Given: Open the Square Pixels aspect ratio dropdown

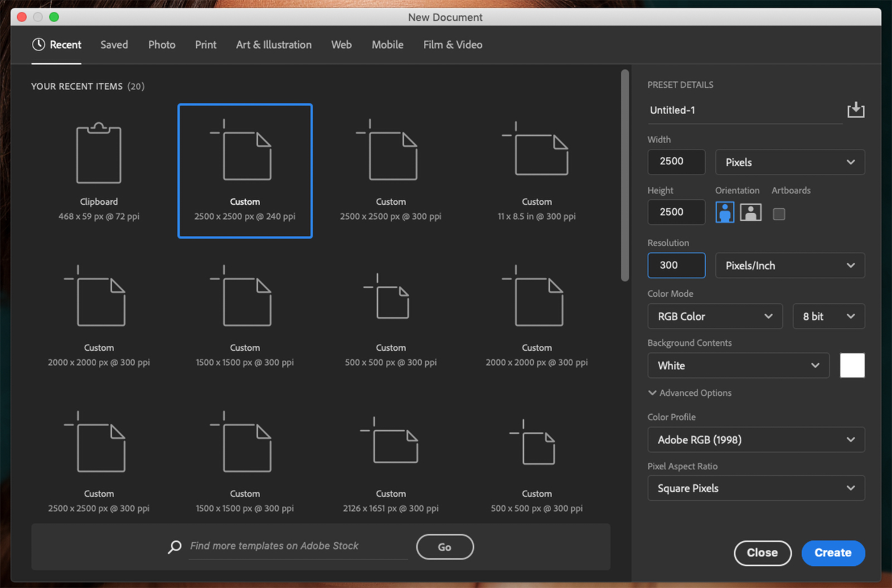Looking at the screenshot, I should (x=757, y=488).
